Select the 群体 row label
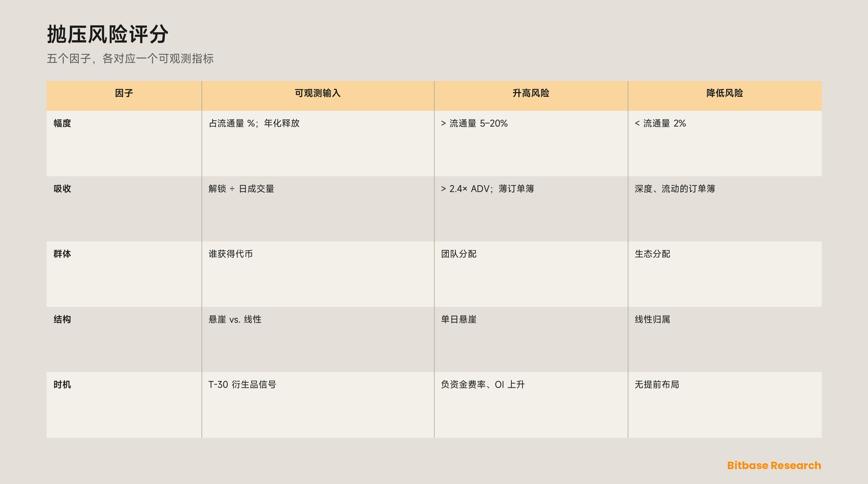 [62, 254]
